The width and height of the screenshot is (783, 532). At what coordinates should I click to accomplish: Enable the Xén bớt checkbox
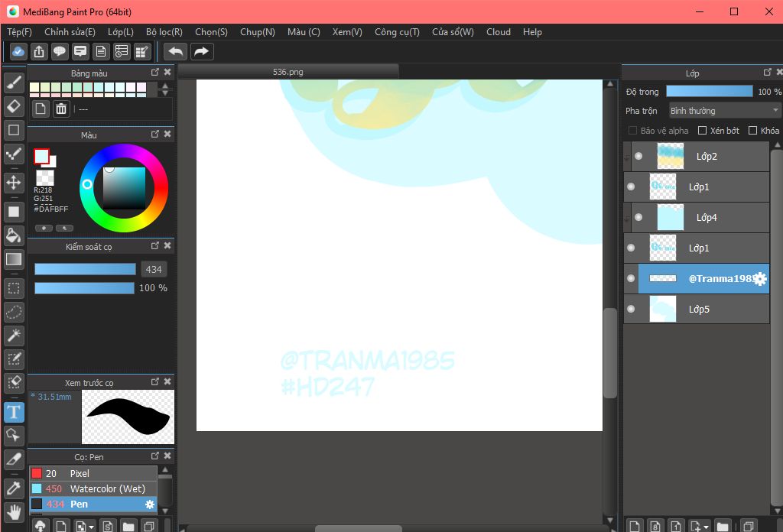coord(702,130)
